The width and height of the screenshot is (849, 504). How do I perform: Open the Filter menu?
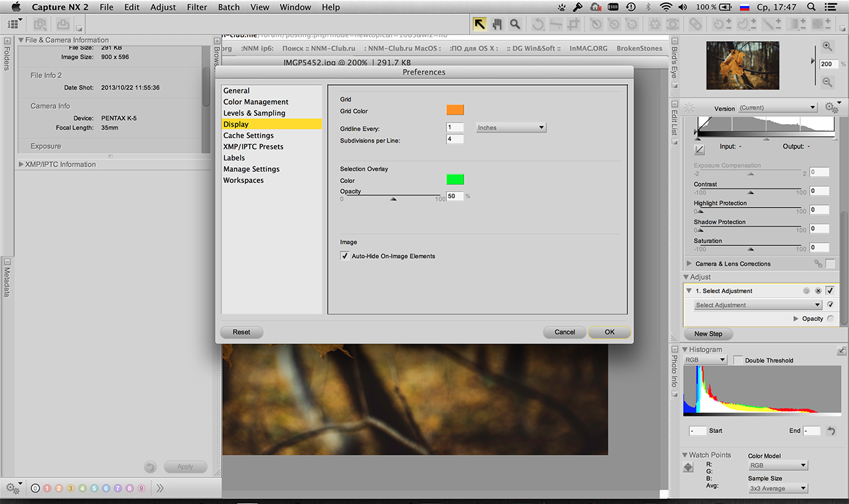[197, 7]
